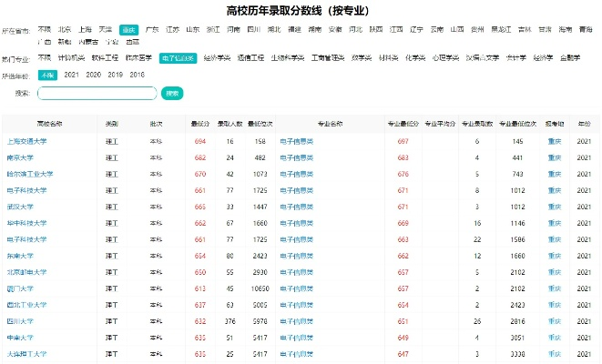Viewport: 602px width, 364px height.
Task: Open 武汉大学 university link
Action: (20, 207)
